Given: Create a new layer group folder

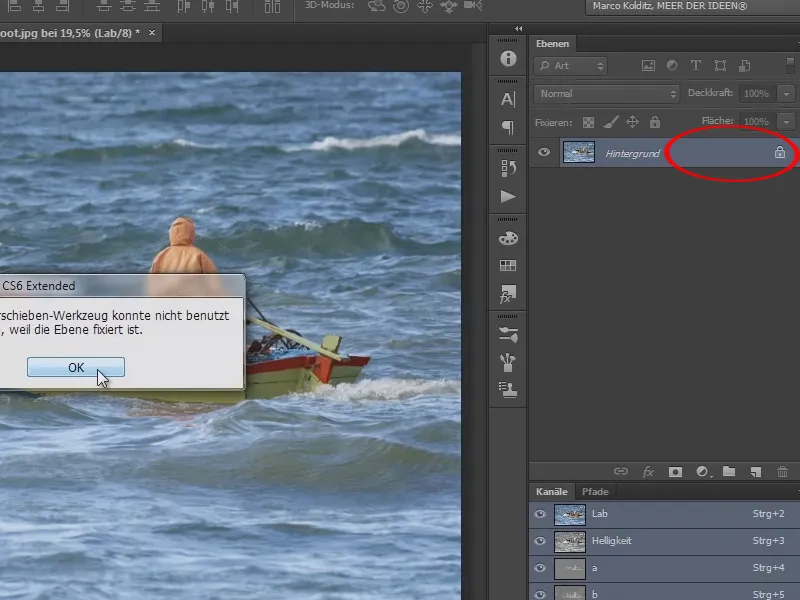Looking at the screenshot, I should coord(729,471).
